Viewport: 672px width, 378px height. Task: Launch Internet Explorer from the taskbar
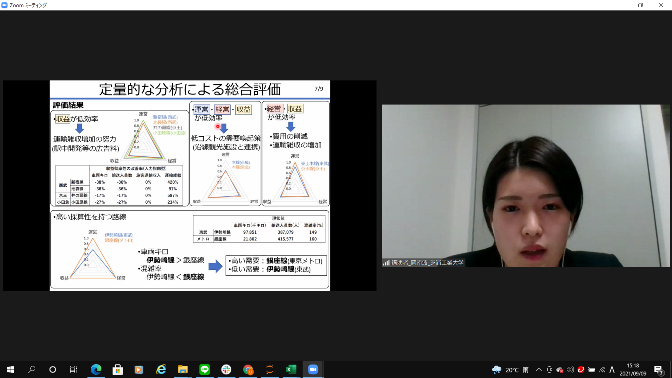(x=161, y=369)
